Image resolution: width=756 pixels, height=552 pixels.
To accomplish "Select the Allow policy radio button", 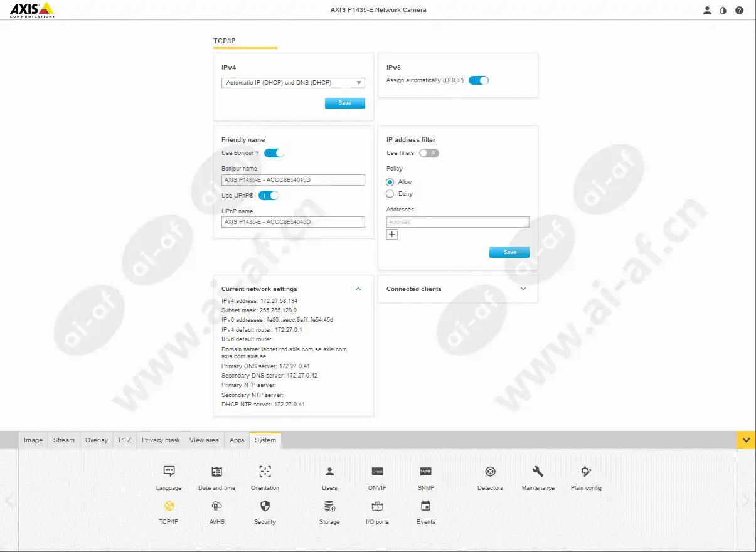I will click(390, 182).
